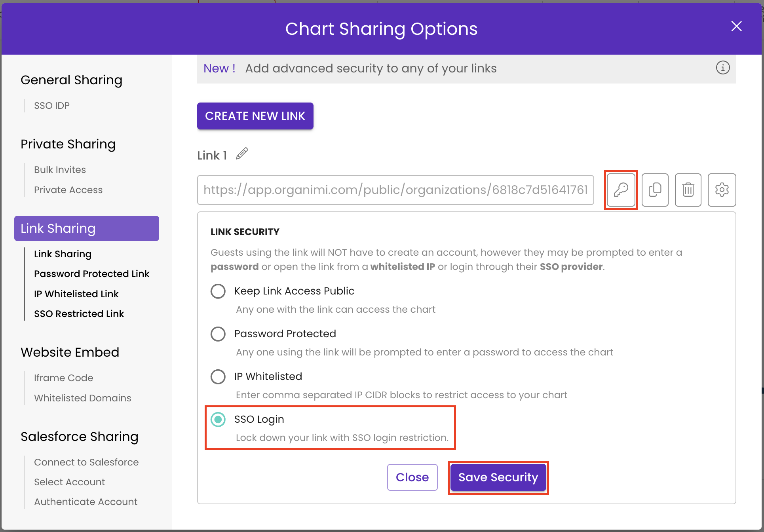Select Connect to Salesforce
Screen dimensions: 764x532
coord(86,462)
